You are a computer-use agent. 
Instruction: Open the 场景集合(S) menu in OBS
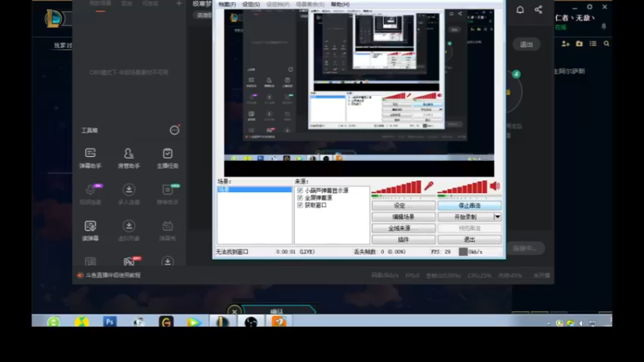click(310, 4)
